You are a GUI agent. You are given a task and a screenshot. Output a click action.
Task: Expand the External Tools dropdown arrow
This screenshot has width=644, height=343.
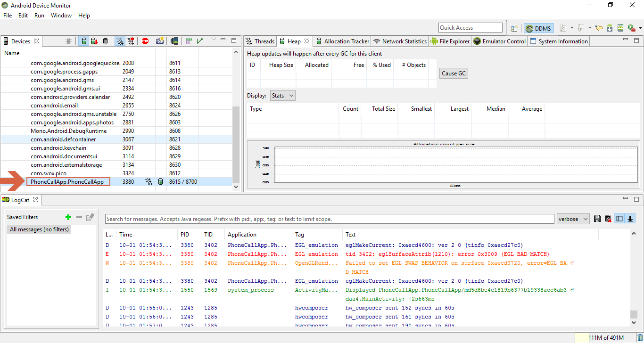[640, 28]
